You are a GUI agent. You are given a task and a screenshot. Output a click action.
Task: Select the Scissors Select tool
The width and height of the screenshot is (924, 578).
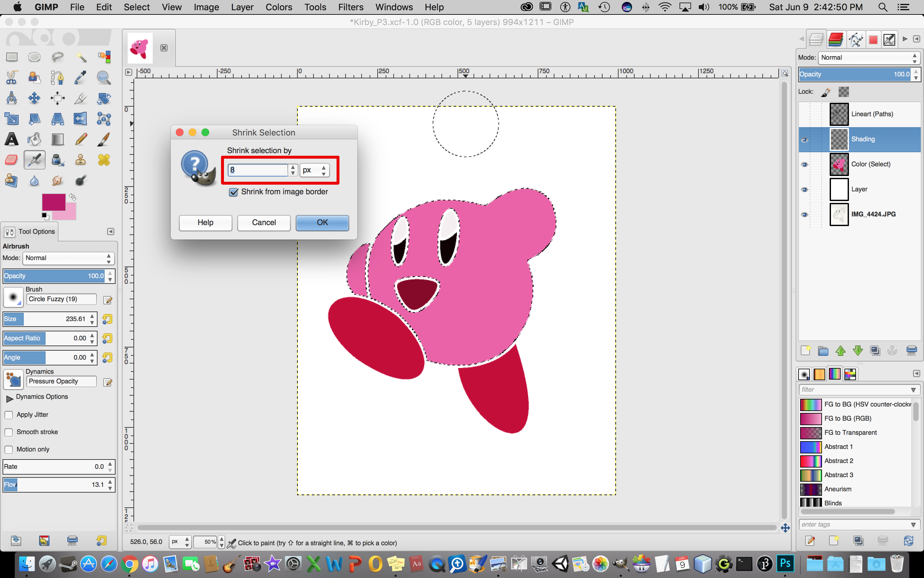(12, 78)
